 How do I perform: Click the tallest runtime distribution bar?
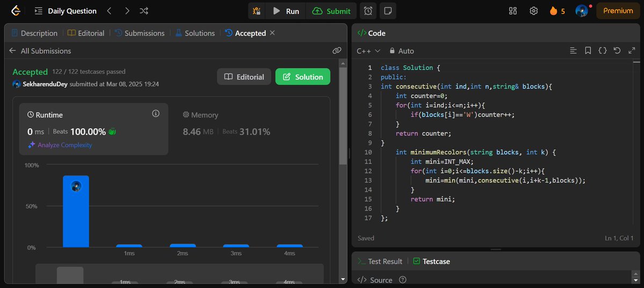(76, 211)
